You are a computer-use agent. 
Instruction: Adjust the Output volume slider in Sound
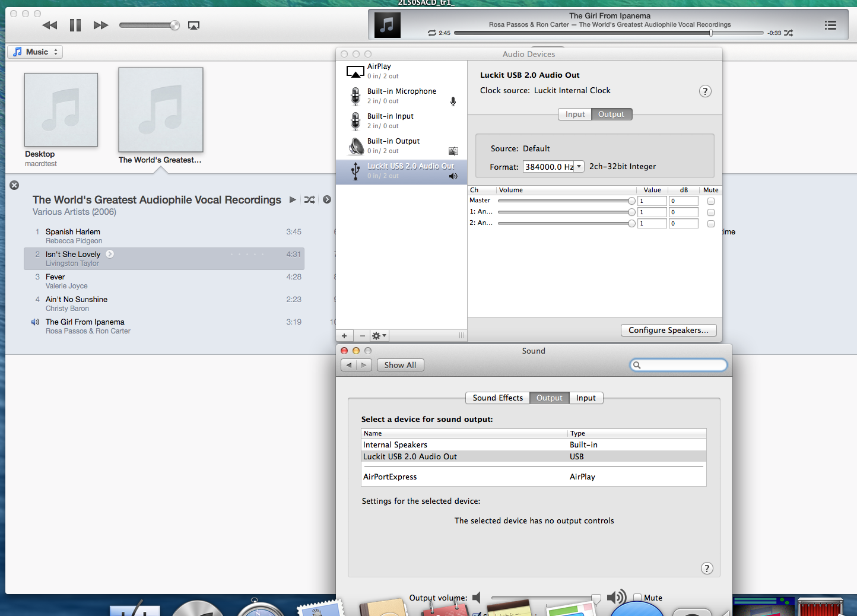(x=546, y=598)
